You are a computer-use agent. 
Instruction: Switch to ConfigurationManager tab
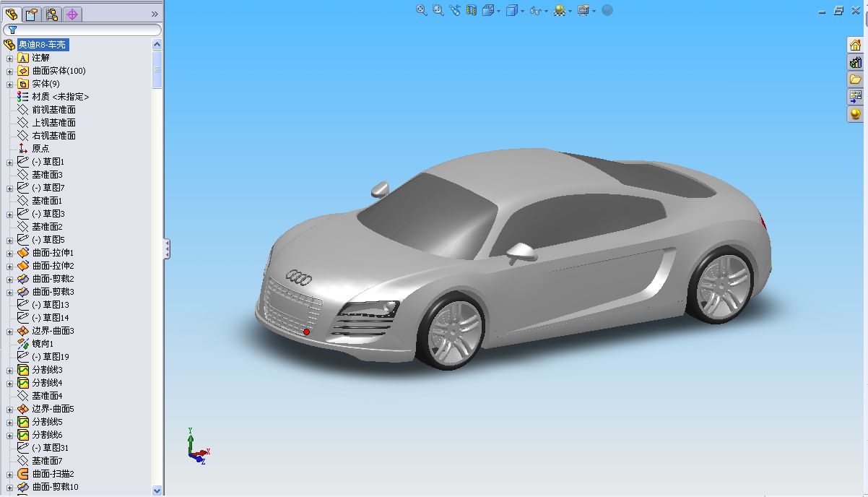coord(52,14)
